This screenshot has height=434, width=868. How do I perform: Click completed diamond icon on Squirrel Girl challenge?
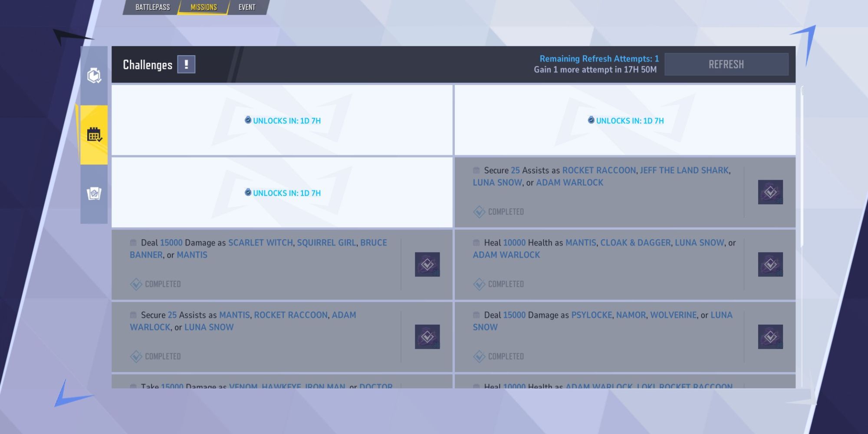[x=136, y=284]
